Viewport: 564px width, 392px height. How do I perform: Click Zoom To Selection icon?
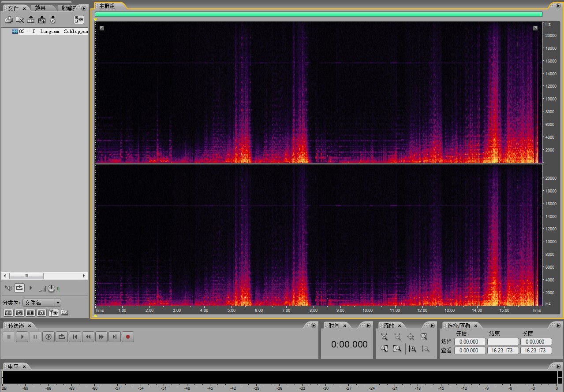pyautogui.click(x=424, y=337)
